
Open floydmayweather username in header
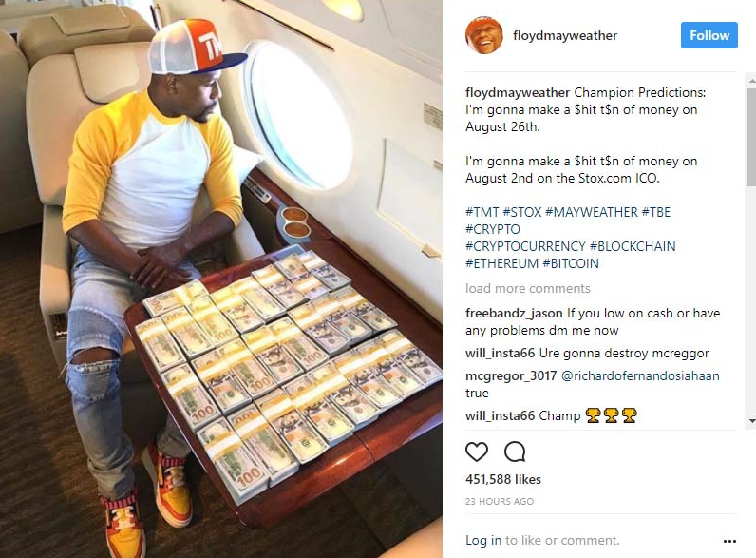coord(565,36)
